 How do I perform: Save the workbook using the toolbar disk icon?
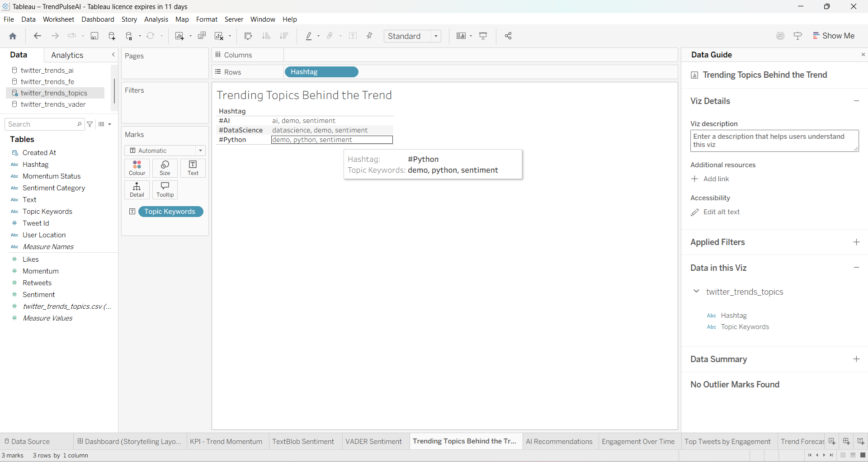[94, 36]
